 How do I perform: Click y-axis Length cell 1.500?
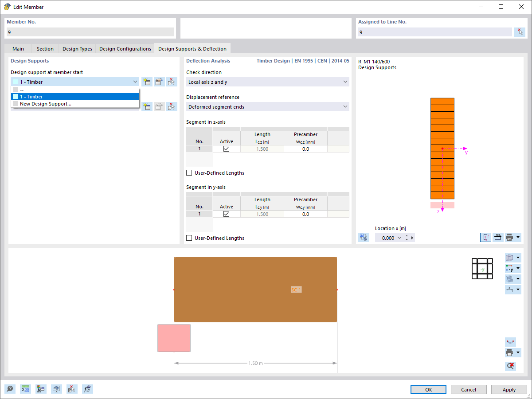pyautogui.click(x=262, y=214)
